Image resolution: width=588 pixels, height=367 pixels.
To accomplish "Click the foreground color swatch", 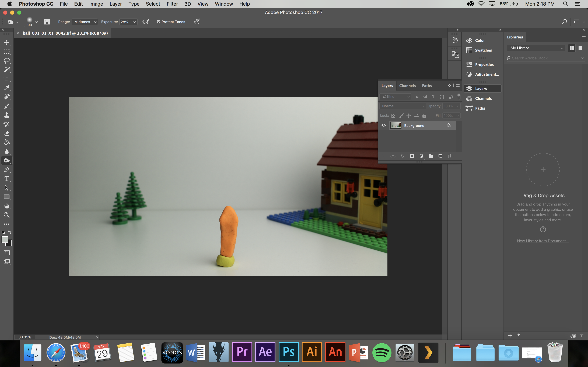I will pyautogui.click(x=5, y=239).
